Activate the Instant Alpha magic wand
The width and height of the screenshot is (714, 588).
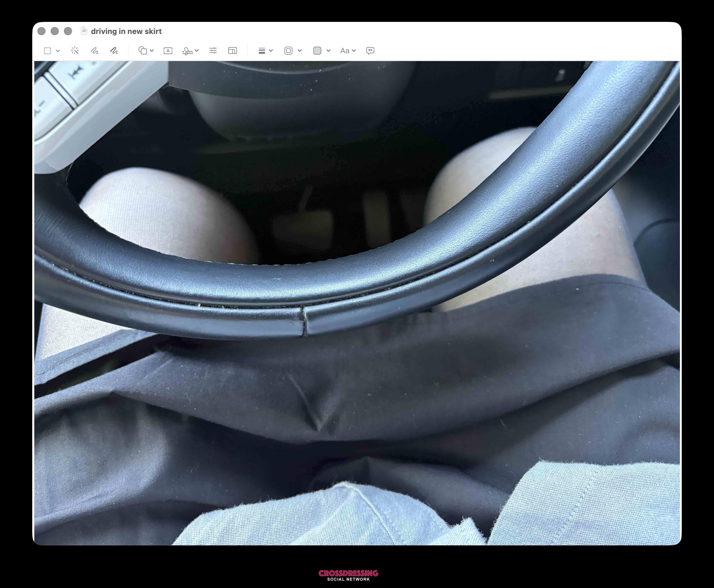coord(75,51)
